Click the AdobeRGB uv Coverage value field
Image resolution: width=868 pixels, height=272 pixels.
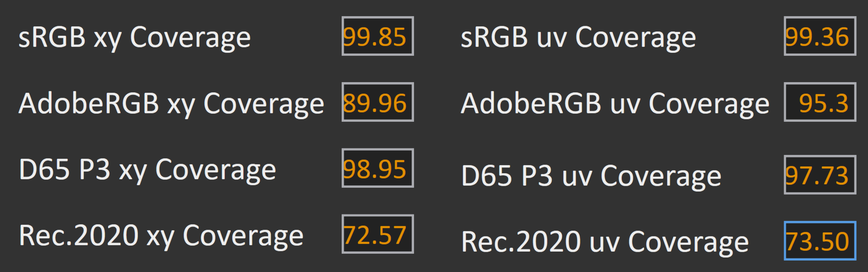coord(819,102)
